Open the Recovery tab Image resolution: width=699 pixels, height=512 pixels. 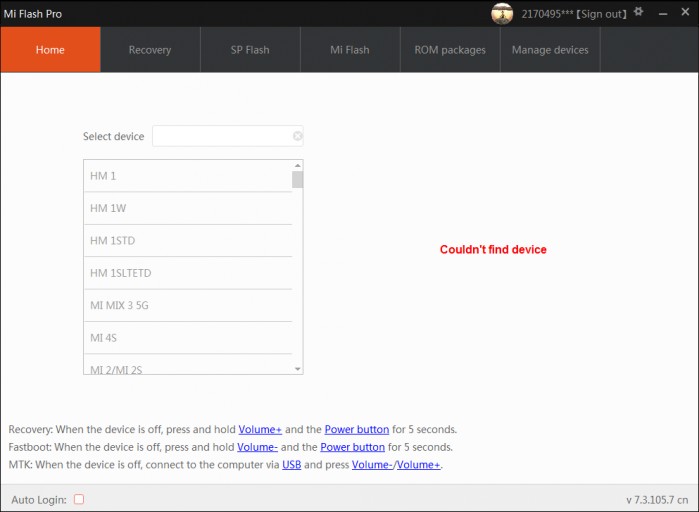[150, 49]
